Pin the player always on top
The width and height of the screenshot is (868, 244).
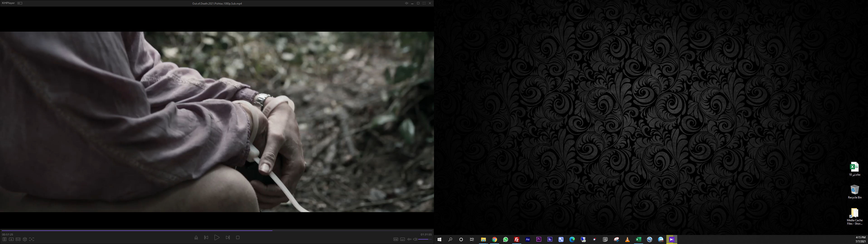point(406,3)
